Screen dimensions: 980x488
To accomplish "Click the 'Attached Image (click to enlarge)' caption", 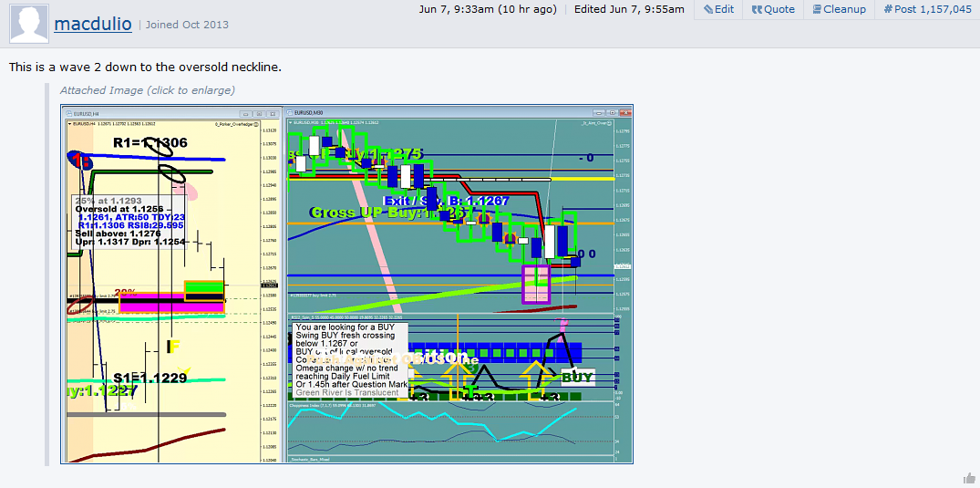I will [147, 90].
